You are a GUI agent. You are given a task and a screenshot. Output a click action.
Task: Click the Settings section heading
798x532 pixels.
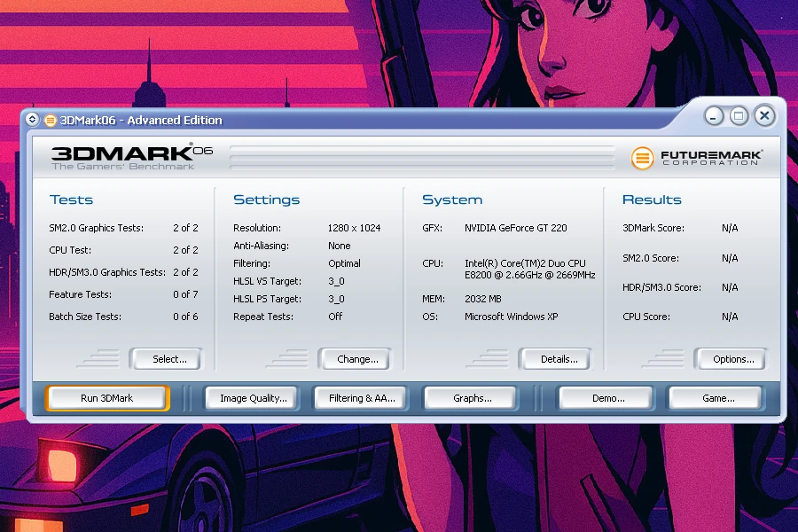click(x=267, y=200)
